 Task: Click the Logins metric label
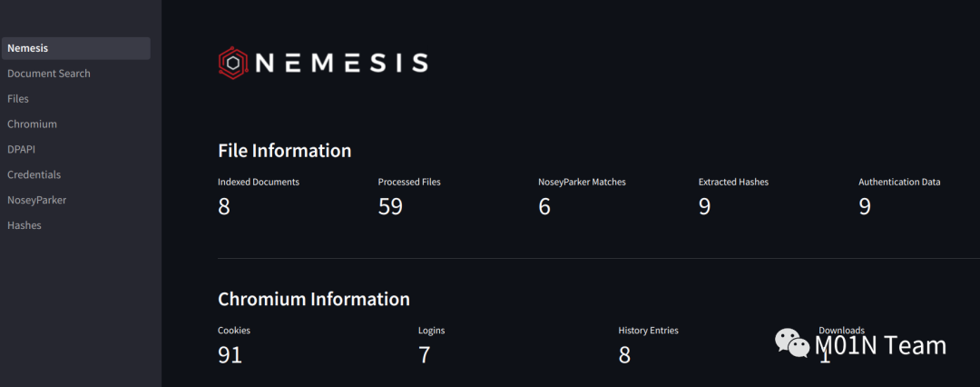(x=431, y=330)
